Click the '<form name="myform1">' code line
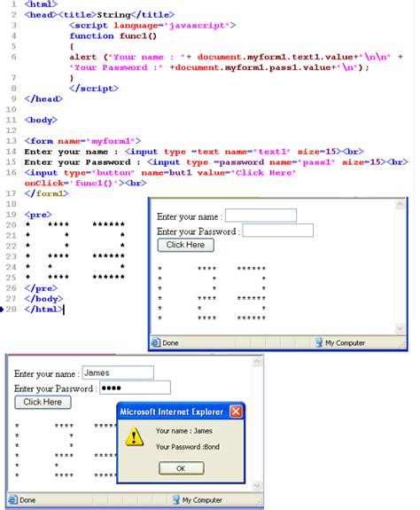Image resolution: width=420 pixels, height=510 pixels. click(x=82, y=141)
